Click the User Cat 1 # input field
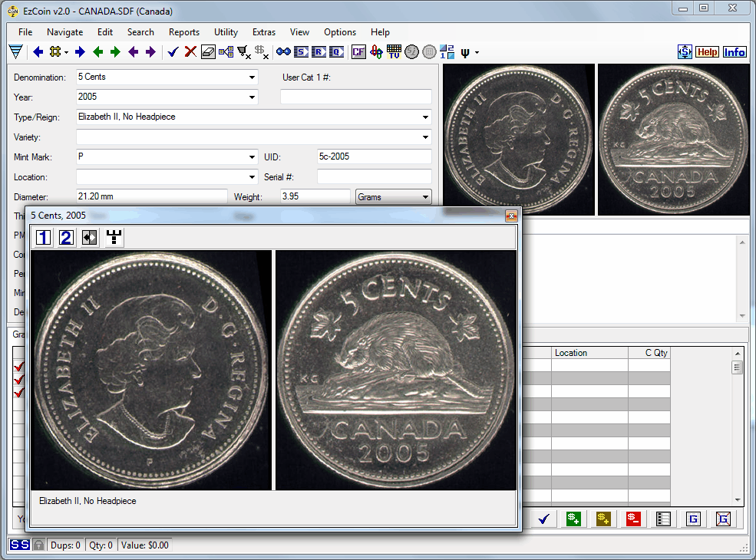Screen dimensions: 756x560 [356, 97]
